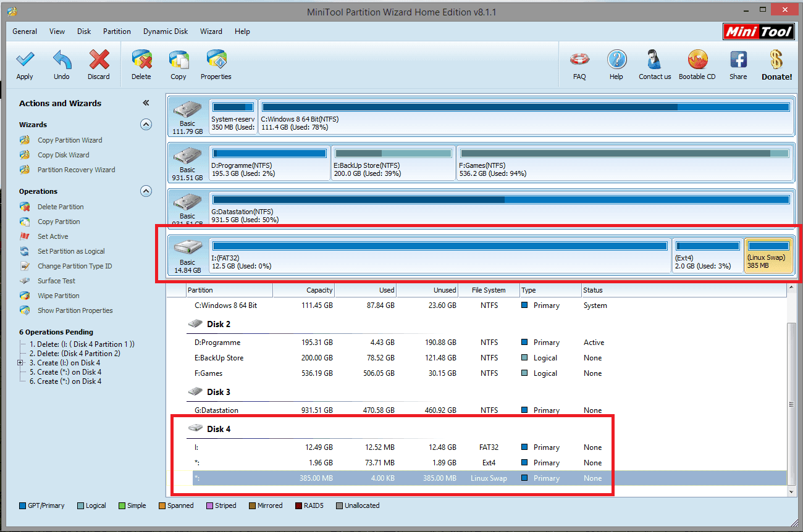This screenshot has height=532, width=803.
Task: Run the Surface Test operation
Action: point(56,281)
